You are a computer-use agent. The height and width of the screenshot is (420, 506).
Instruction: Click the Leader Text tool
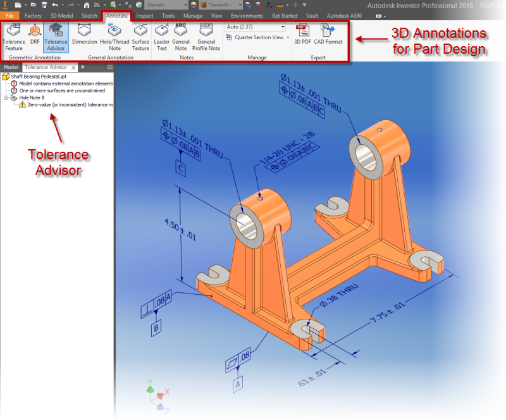coord(161,36)
